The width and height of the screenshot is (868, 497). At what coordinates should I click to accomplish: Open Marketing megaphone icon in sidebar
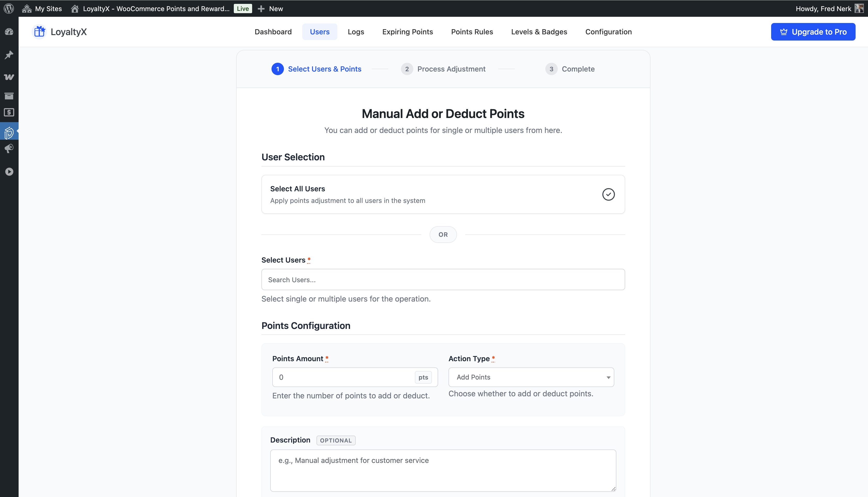coord(9,148)
